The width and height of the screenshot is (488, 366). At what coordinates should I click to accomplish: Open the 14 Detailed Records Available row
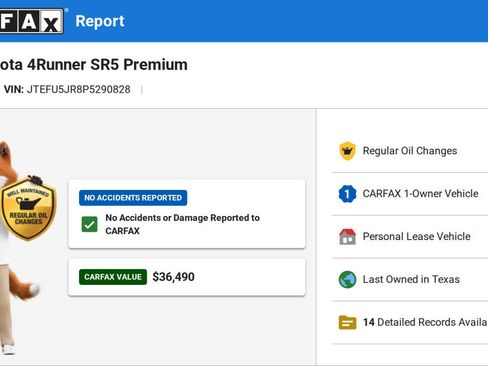[410, 322]
